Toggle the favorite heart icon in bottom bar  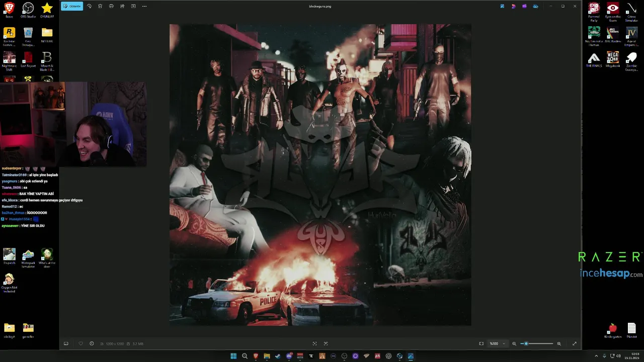tap(80, 343)
